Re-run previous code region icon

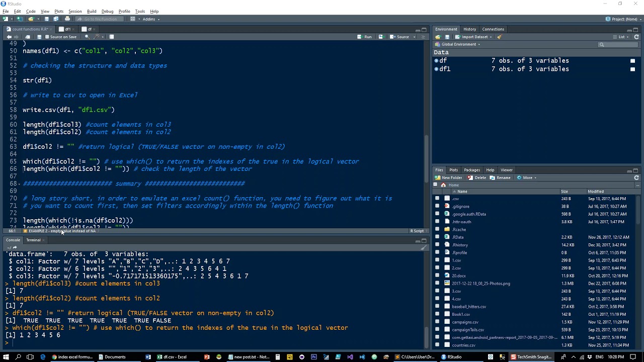(380, 37)
